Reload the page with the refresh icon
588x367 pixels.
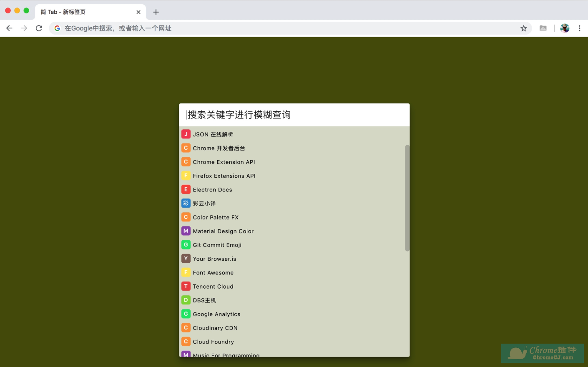(x=39, y=28)
